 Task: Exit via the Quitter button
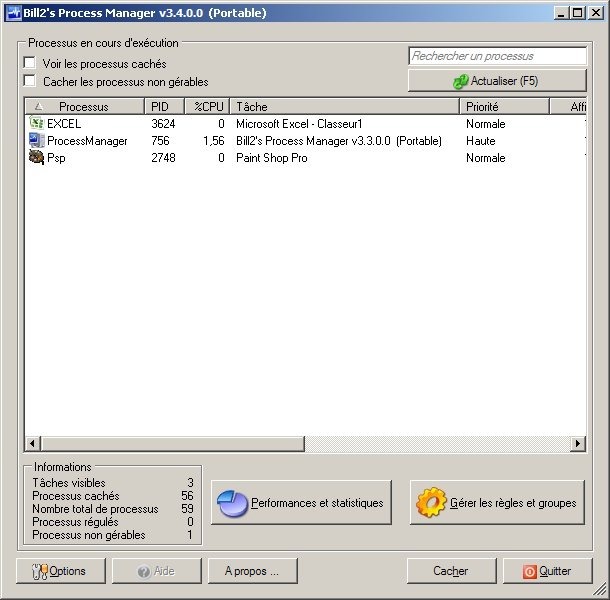(548, 571)
